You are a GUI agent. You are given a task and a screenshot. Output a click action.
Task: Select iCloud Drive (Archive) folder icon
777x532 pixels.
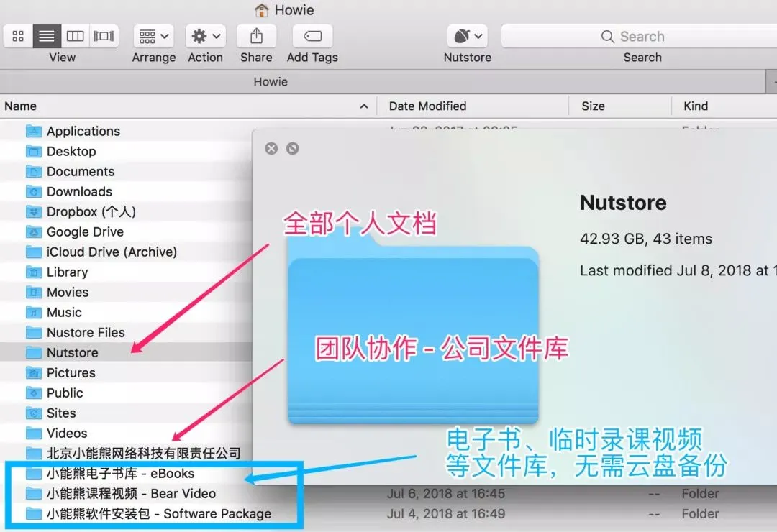pos(34,252)
